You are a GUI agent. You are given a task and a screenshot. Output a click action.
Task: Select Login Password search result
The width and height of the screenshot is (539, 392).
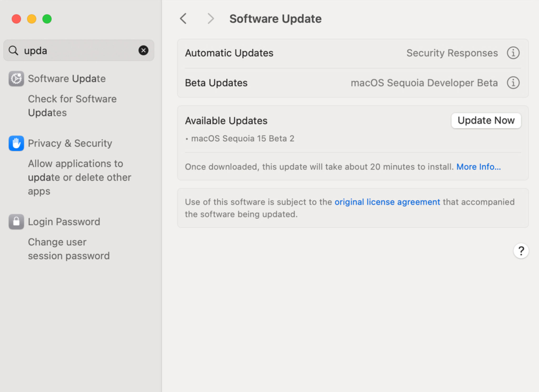coord(64,222)
